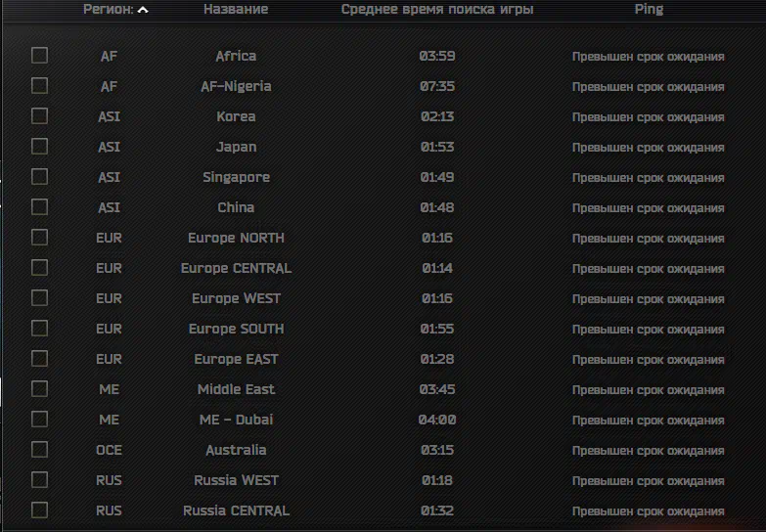Toggle the Russia WEST checkbox
This screenshot has height=532, width=766.
click(39, 480)
